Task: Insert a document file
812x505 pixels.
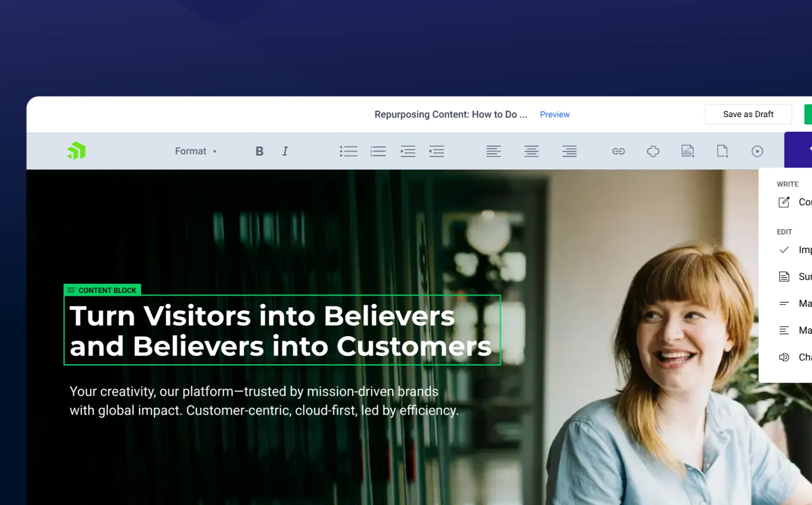Action: [723, 151]
